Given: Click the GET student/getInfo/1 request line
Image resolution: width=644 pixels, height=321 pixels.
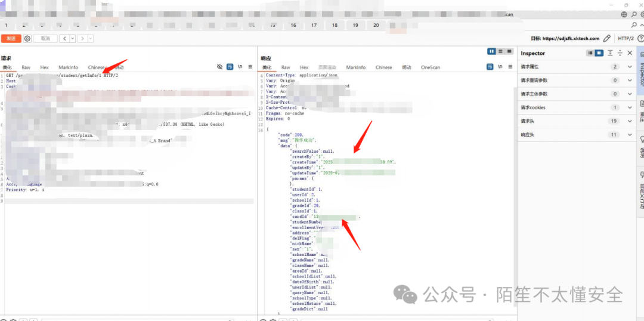Looking at the screenshot, I should (63, 76).
